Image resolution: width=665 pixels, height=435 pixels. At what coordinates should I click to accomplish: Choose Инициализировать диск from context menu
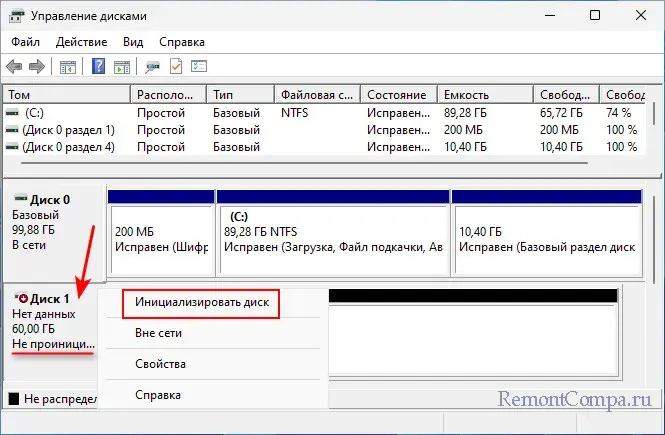click(202, 302)
